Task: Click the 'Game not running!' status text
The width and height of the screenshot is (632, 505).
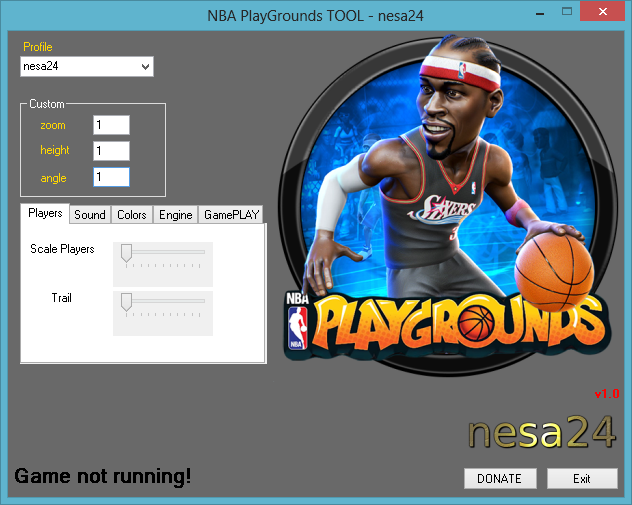Action: pos(103,476)
